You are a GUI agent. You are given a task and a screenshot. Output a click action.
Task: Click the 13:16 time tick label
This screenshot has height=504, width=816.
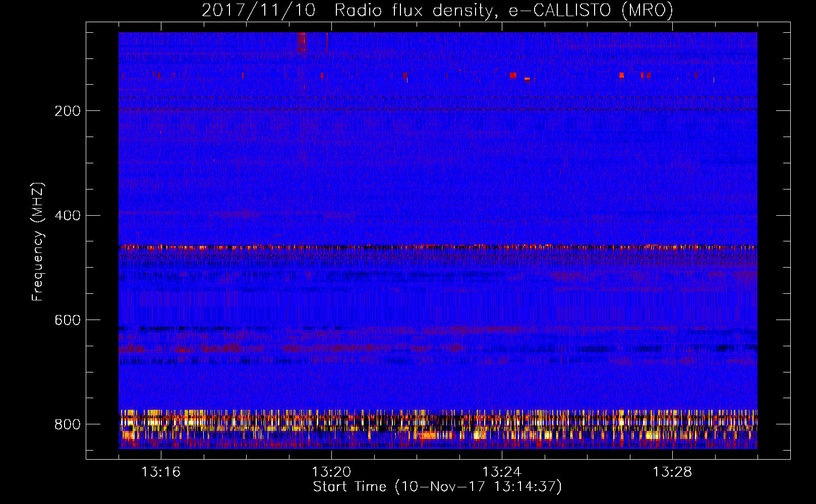tap(161, 472)
